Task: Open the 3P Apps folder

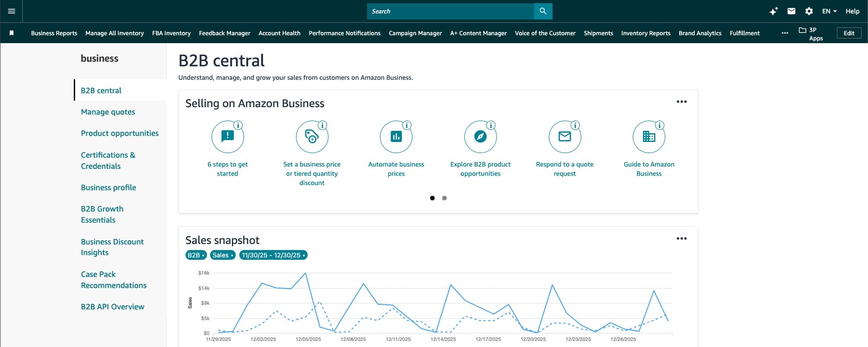Action: click(811, 33)
